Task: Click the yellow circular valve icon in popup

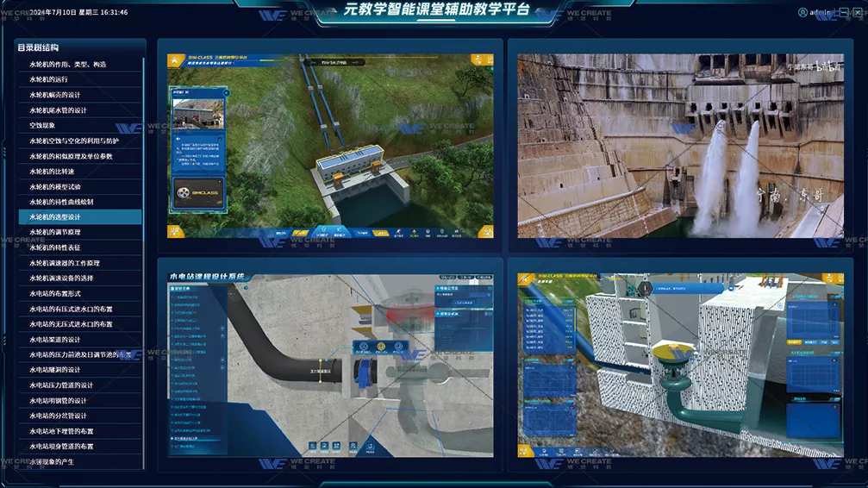Action: (x=381, y=347)
